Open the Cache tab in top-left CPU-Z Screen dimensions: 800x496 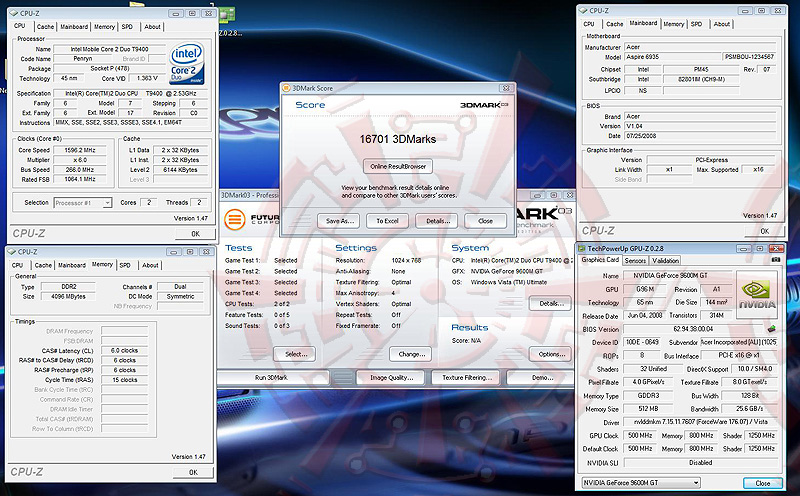pos(45,27)
